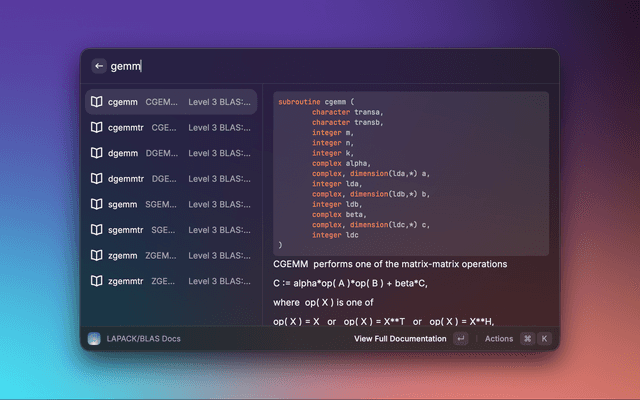Click the book icon beside zgemmtr

[x=97, y=282]
